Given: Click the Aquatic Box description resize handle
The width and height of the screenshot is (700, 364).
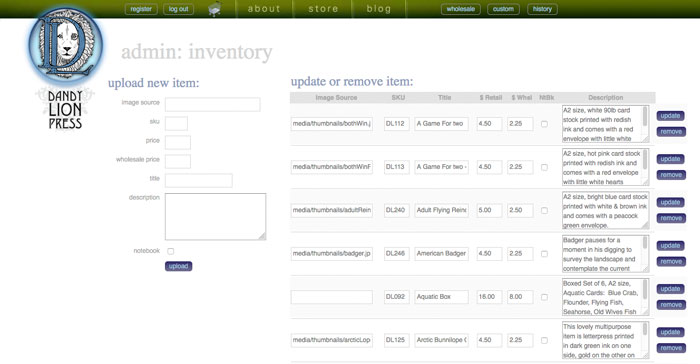Looking at the screenshot, I should tap(646, 312).
